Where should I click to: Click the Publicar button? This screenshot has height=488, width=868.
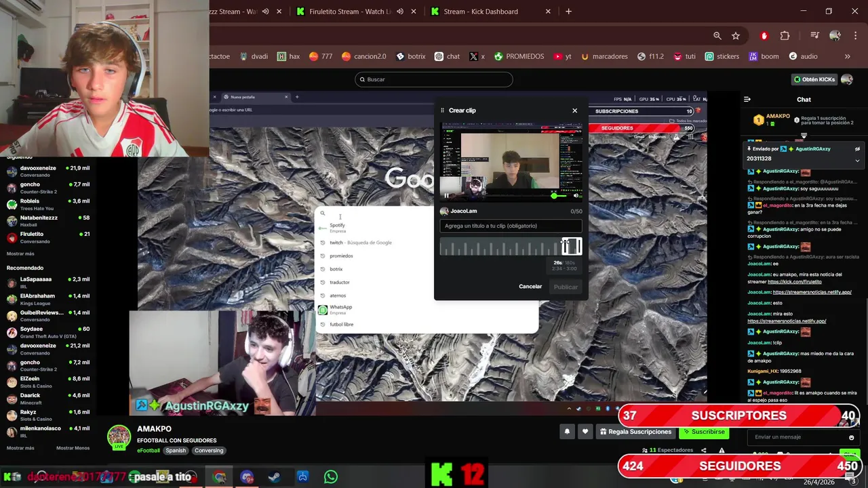(x=566, y=287)
